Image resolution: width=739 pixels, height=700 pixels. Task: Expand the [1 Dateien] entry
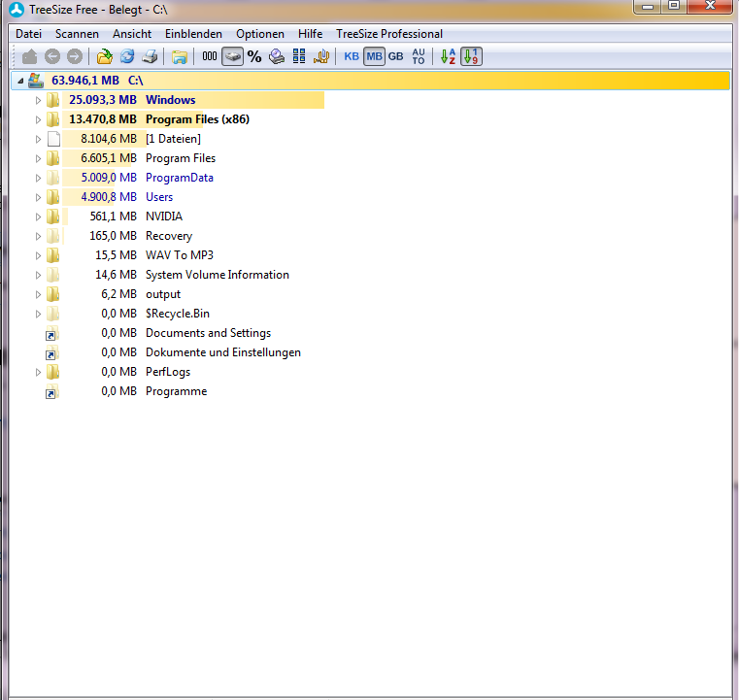(x=38, y=139)
